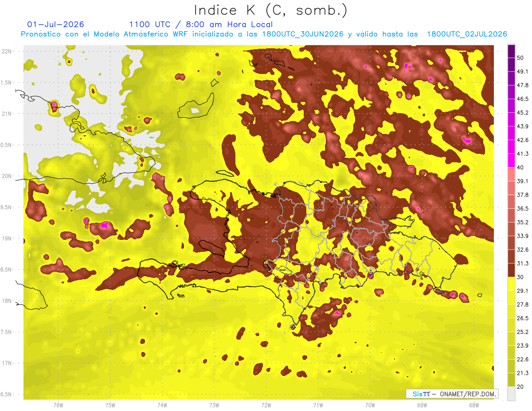Click the "40" value on the color scale

click(521, 167)
